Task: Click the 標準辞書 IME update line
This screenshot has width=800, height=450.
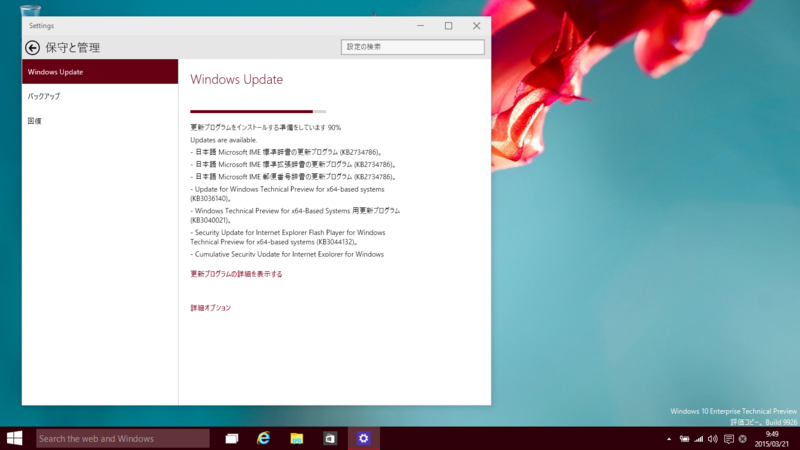Action: pyautogui.click(x=286, y=152)
